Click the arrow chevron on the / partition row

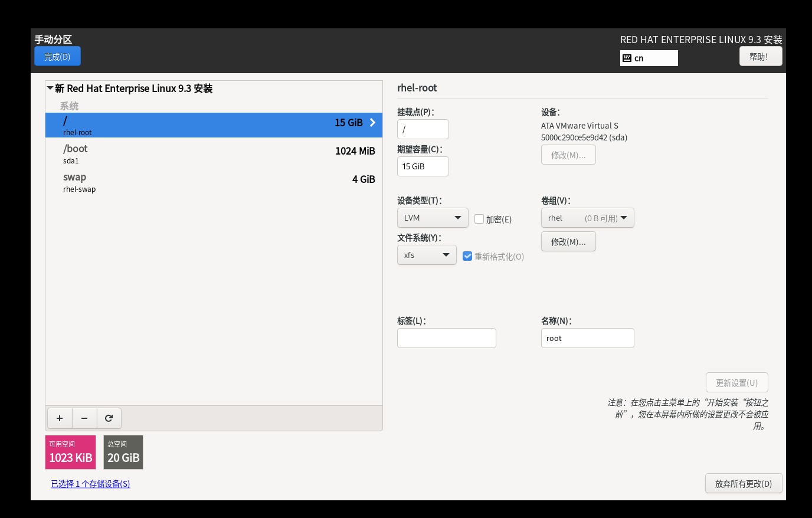tap(372, 123)
